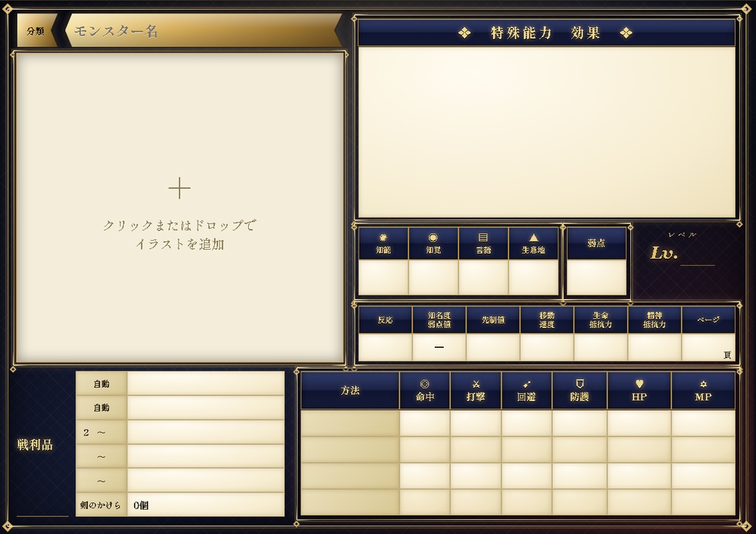756x534 pixels.
Task: Select the input cell under 知覚
Action: click(x=433, y=277)
